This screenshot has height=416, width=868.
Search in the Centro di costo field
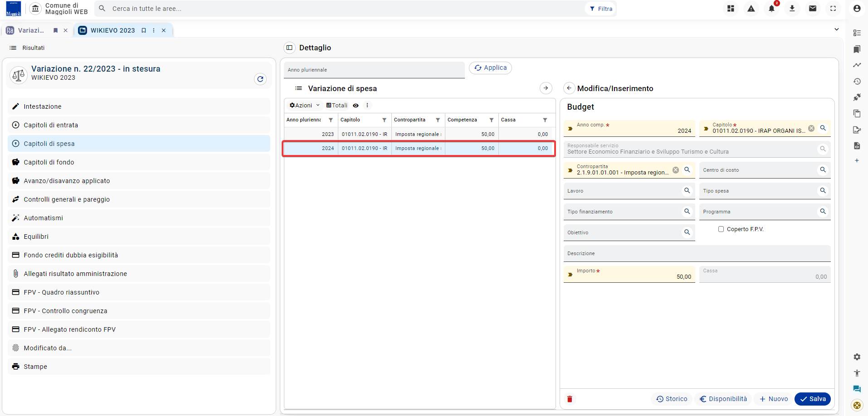(x=823, y=170)
